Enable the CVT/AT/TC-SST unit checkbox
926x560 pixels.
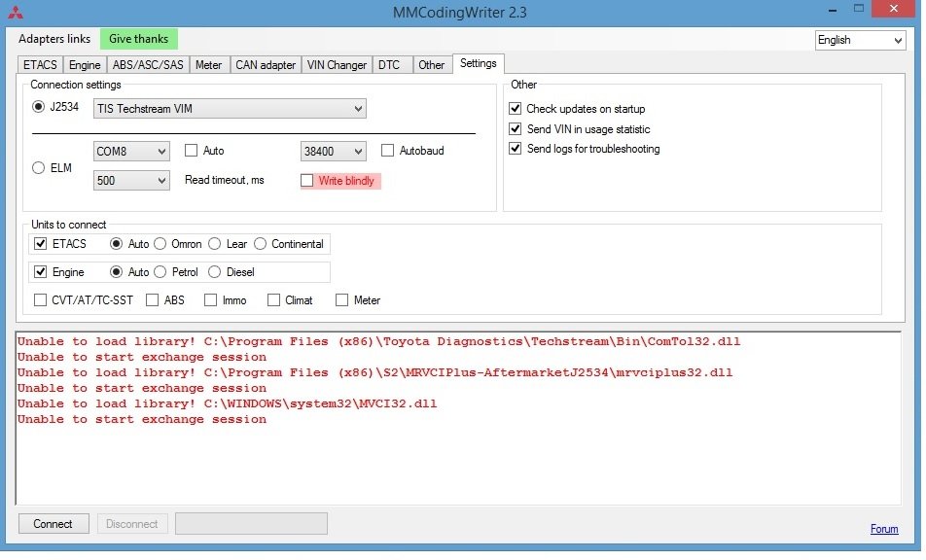tap(40, 300)
